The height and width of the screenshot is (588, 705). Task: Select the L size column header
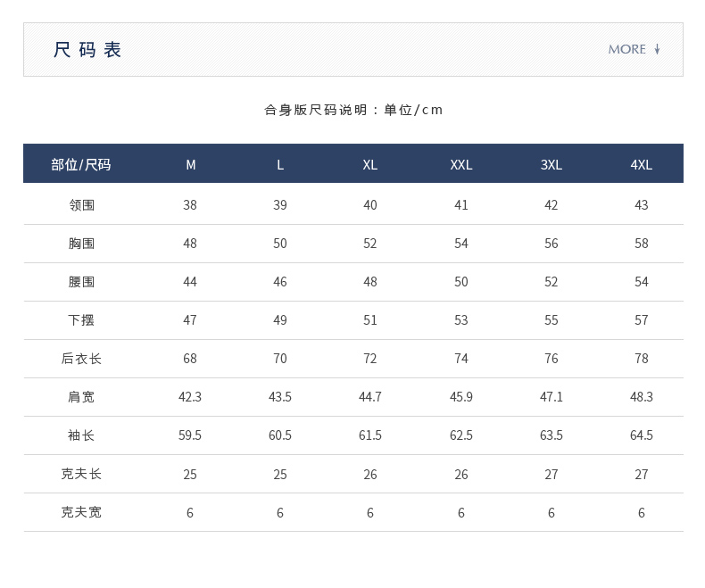[280, 165]
